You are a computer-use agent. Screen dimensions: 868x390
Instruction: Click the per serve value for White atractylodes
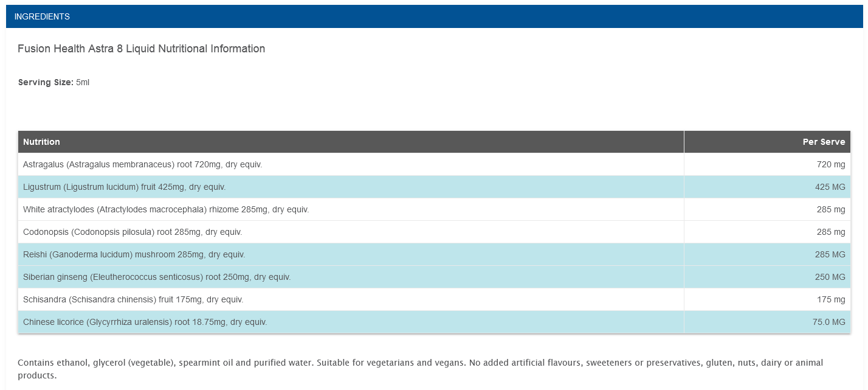[x=831, y=209]
